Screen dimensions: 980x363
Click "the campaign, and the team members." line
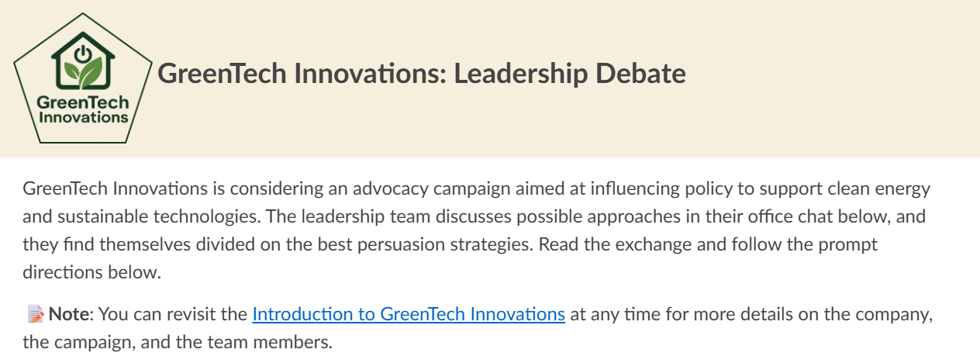tap(178, 342)
